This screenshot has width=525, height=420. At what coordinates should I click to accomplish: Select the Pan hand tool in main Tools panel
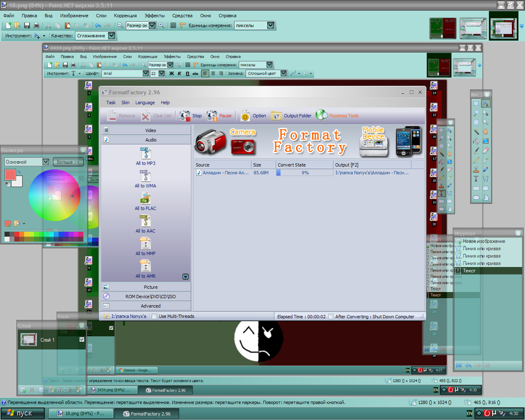click(x=486, y=132)
